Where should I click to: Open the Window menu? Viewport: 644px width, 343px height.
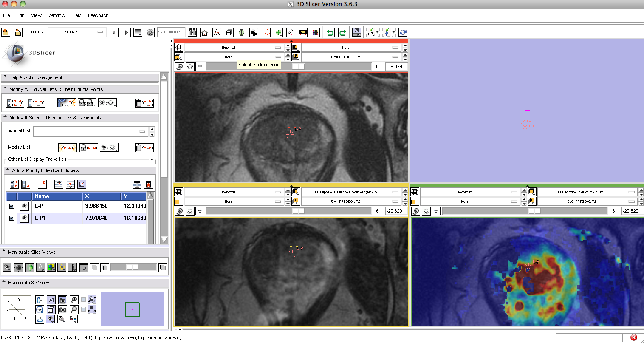pos(56,15)
